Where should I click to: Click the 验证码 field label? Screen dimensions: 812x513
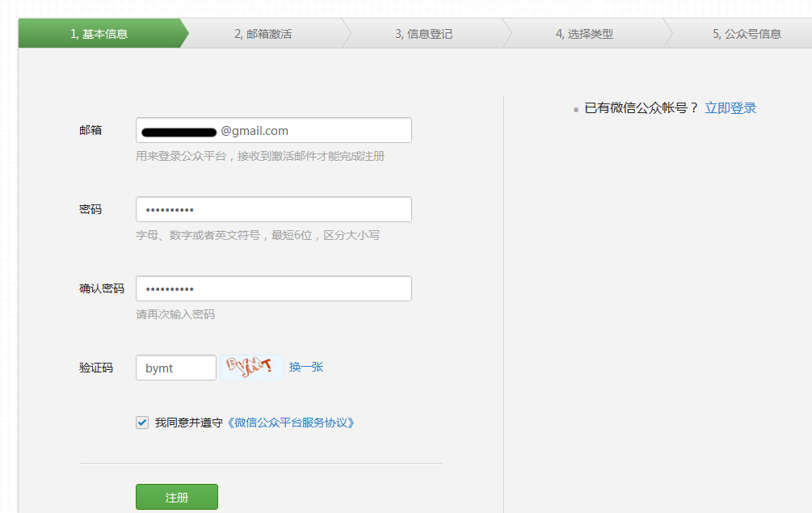pos(96,368)
